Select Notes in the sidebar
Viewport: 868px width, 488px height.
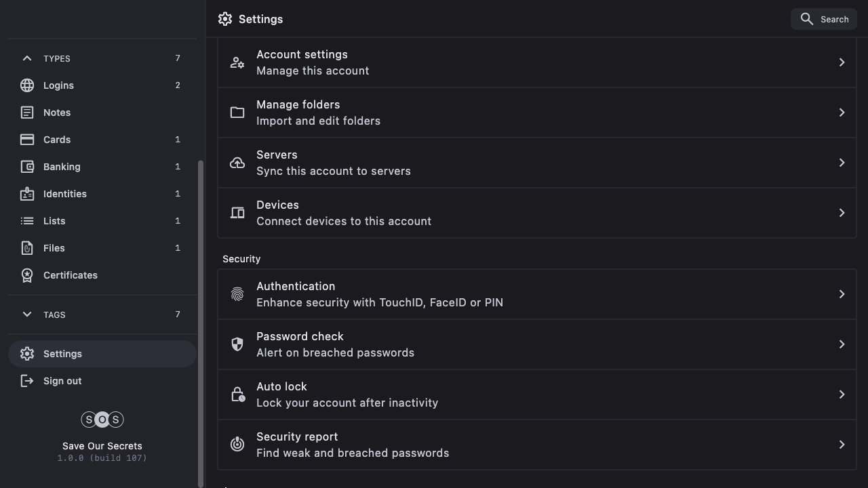click(57, 113)
